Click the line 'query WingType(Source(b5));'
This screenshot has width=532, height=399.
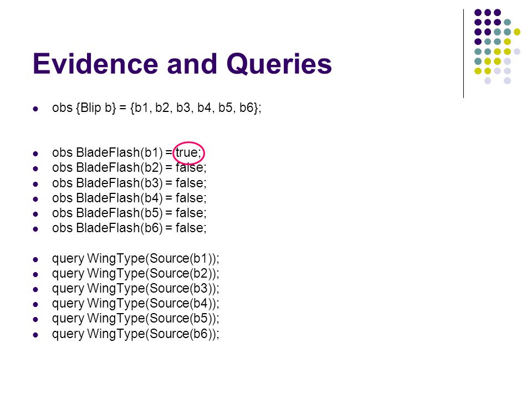click(x=136, y=319)
